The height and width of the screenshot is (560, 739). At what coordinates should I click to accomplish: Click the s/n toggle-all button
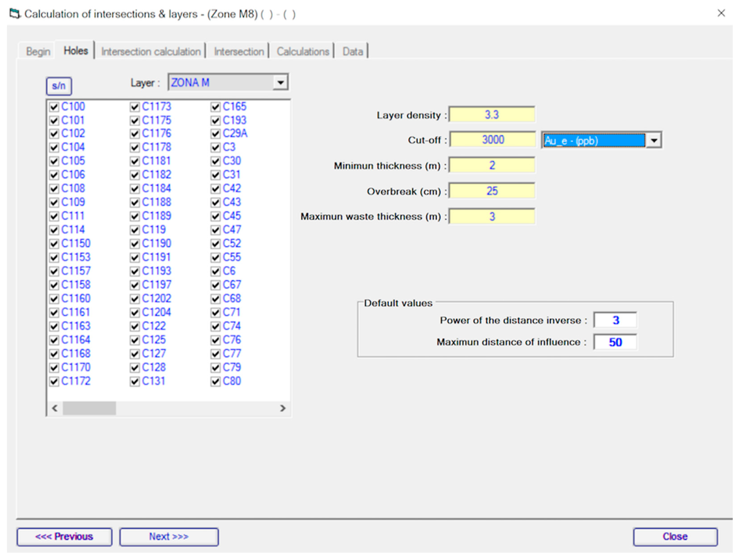(x=59, y=86)
